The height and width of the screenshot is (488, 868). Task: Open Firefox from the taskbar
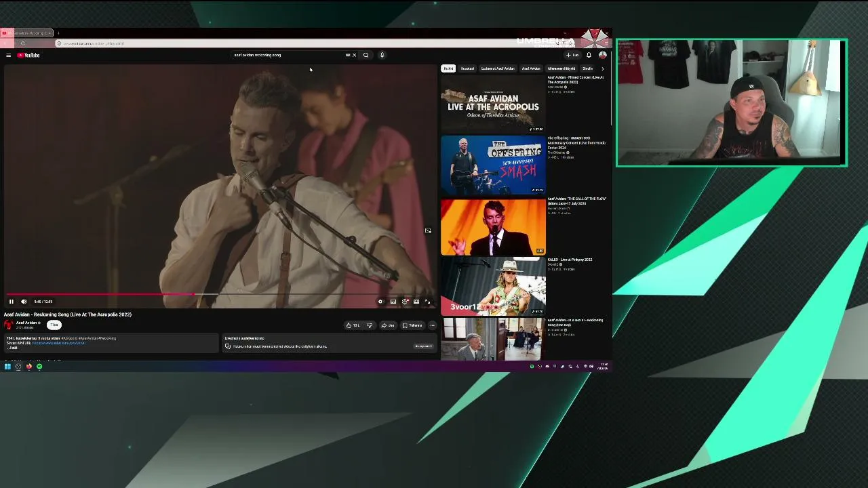pos(29,367)
